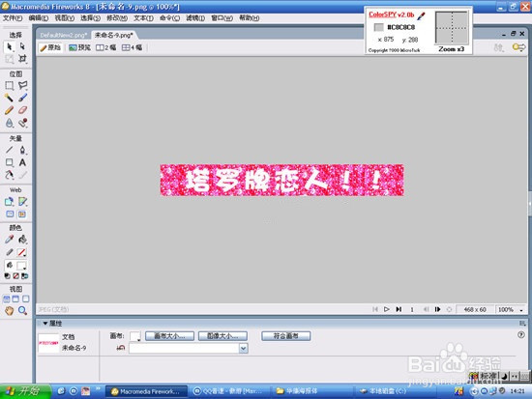The image size is (532, 399).
Task: Open the properties panel help icon
Action: tap(521, 335)
